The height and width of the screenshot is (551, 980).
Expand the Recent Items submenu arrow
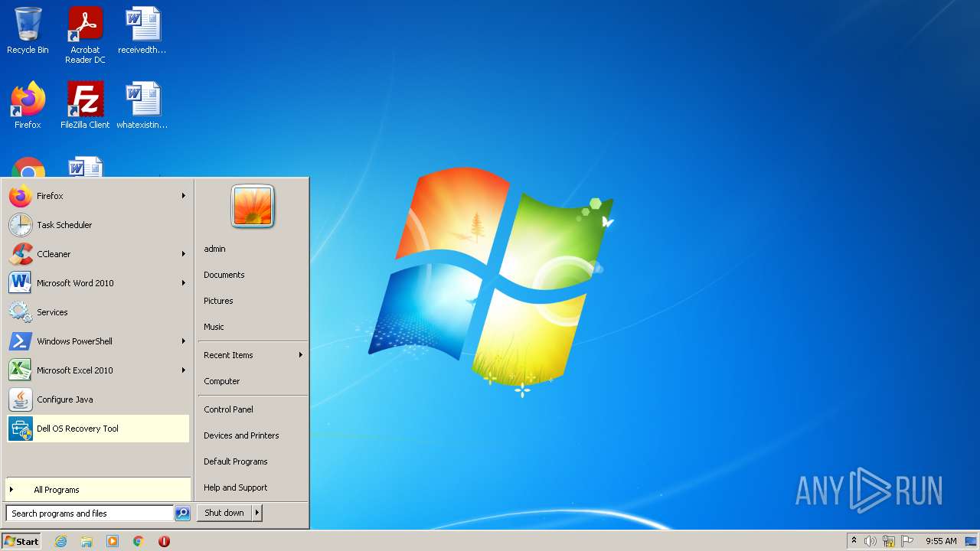301,355
